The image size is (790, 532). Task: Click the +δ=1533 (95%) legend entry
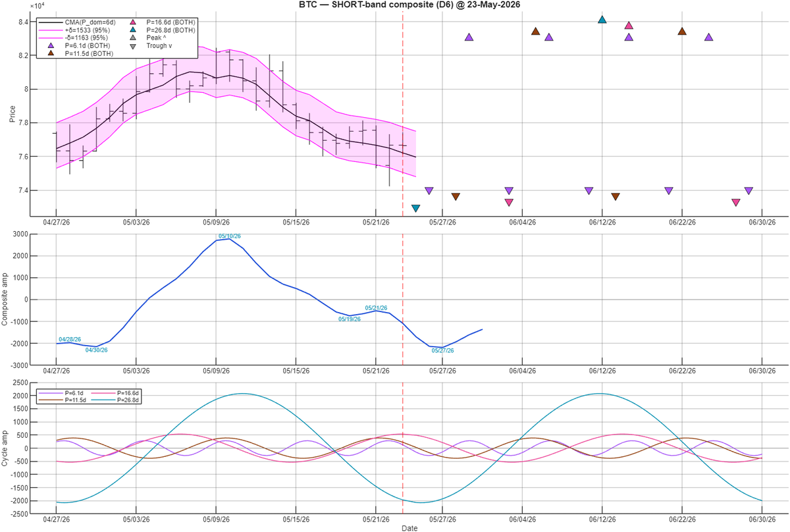(75, 30)
